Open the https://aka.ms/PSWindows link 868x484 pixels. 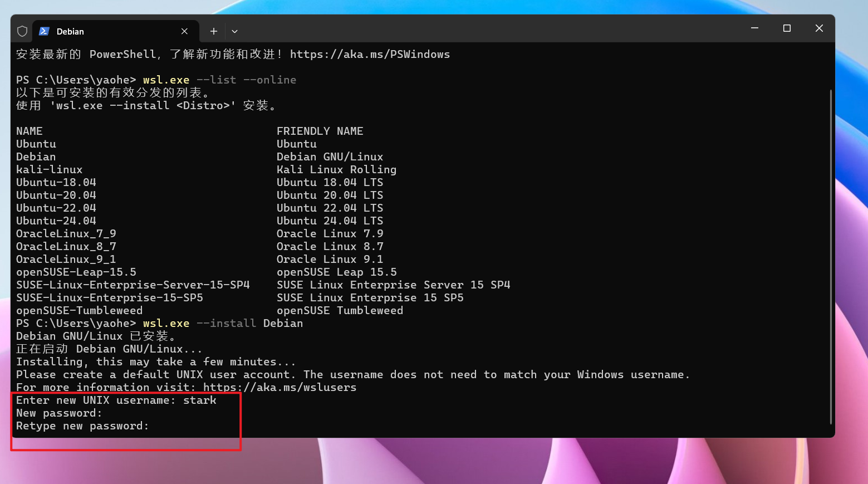(x=370, y=54)
